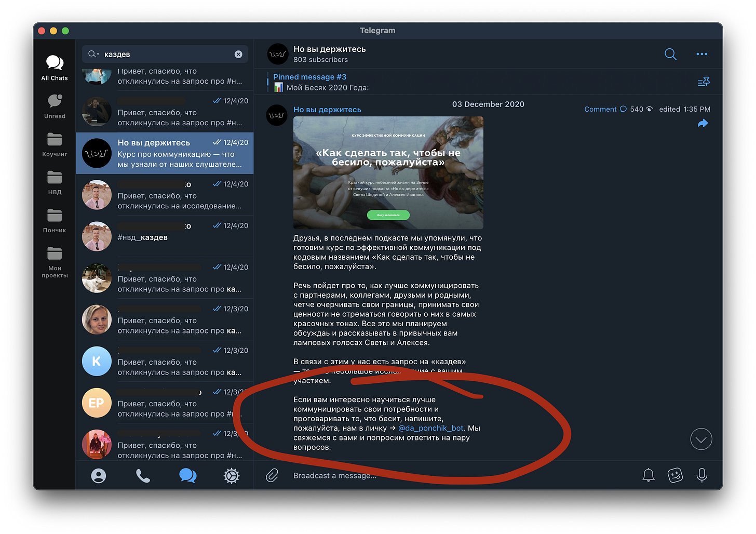Viewport: 756px width, 534px height.
Task: Click the search field containing каздев
Action: point(165,54)
